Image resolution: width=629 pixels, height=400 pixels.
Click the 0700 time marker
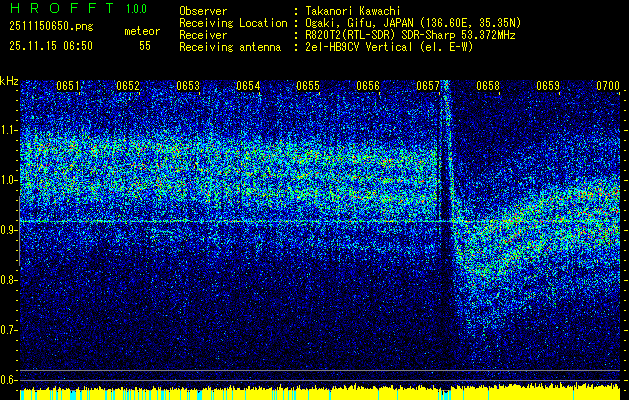[x=608, y=85]
